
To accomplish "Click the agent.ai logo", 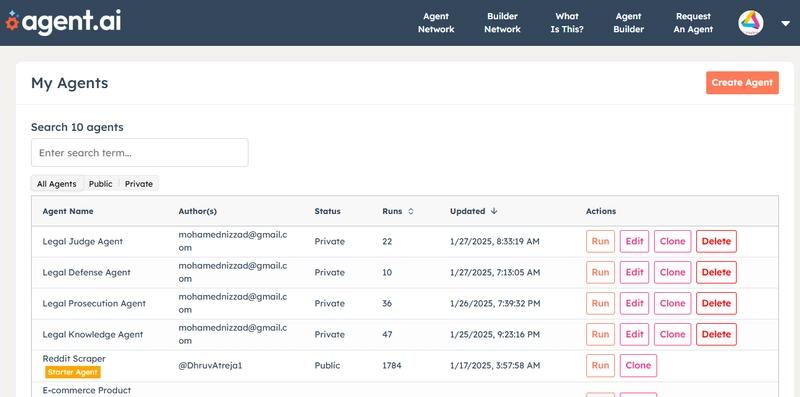I will tap(64, 22).
